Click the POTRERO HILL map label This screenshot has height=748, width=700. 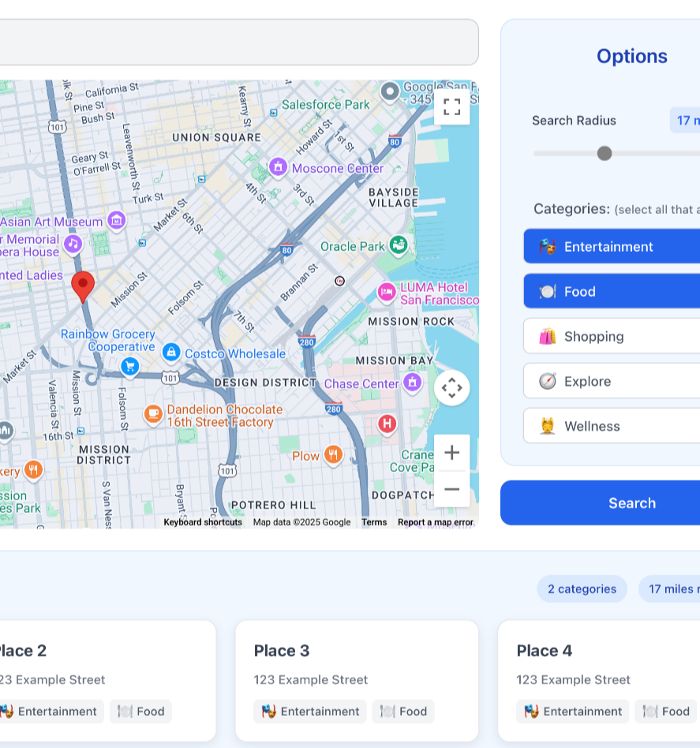(273, 505)
